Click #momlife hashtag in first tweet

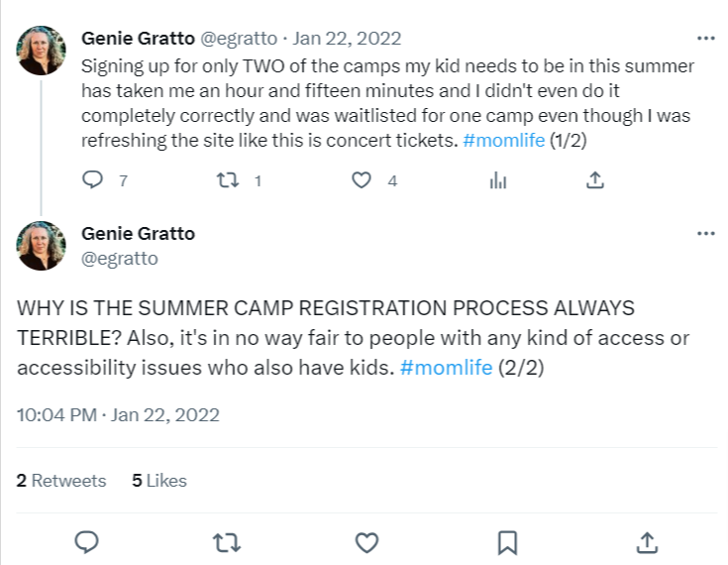[503, 140]
